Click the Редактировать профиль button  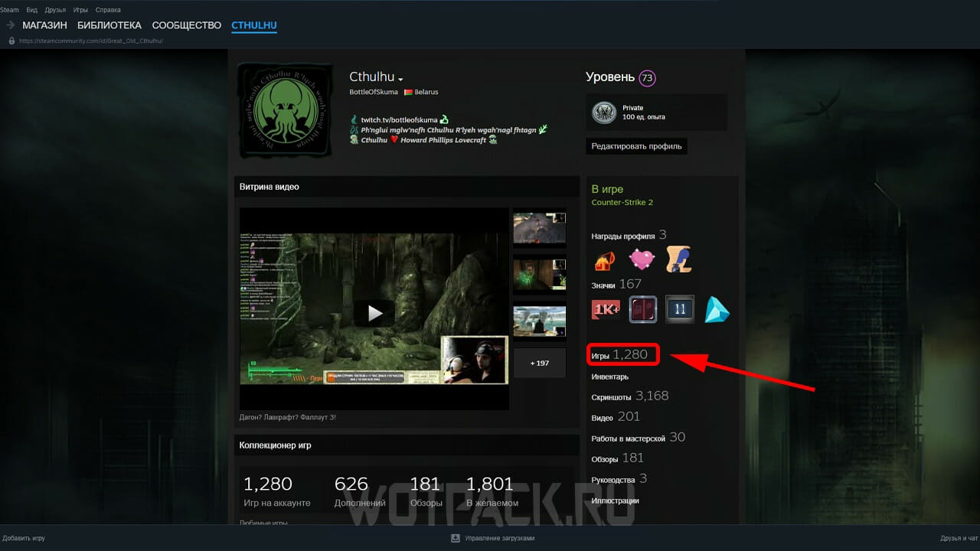point(637,146)
